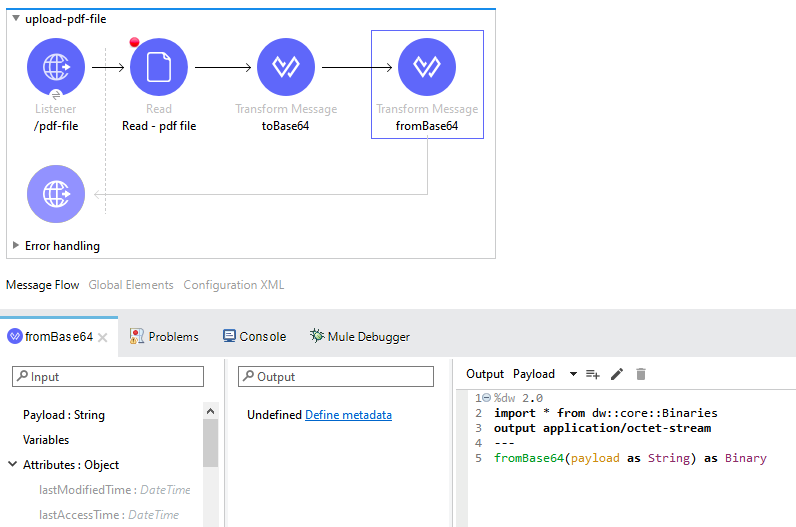This screenshot has width=796, height=527.
Task: Click the pencil edit target icon
Action: [617, 374]
